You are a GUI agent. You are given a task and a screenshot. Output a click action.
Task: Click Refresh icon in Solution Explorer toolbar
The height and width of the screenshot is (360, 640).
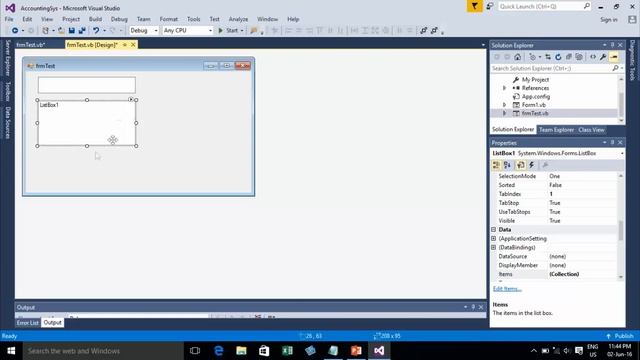[558, 57]
